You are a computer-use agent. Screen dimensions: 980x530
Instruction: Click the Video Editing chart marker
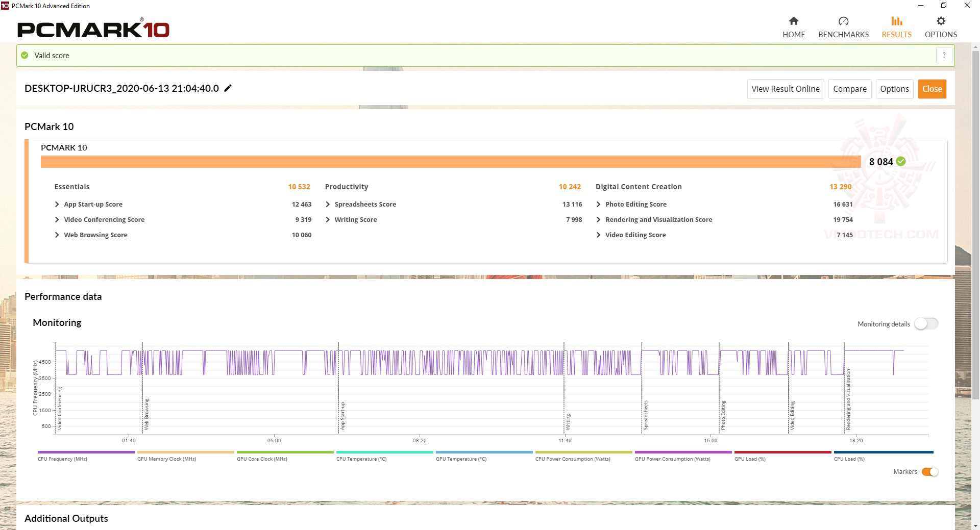click(x=792, y=415)
